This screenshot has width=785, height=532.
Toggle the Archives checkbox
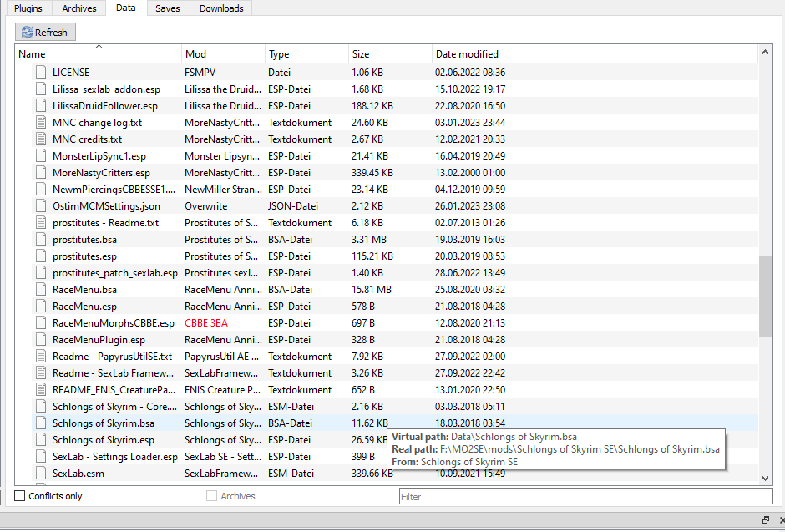point(212,495)
